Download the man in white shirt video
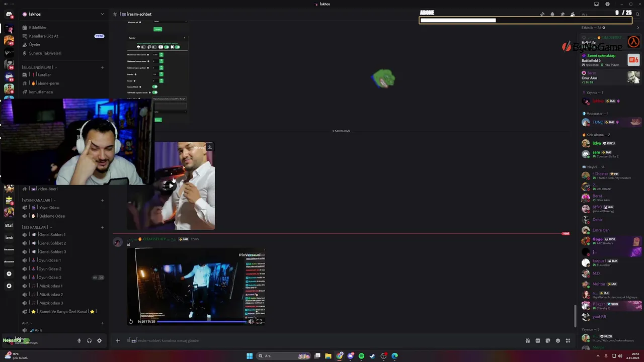Viewport: 644px width, 362px height. click(x=209, y=147)
